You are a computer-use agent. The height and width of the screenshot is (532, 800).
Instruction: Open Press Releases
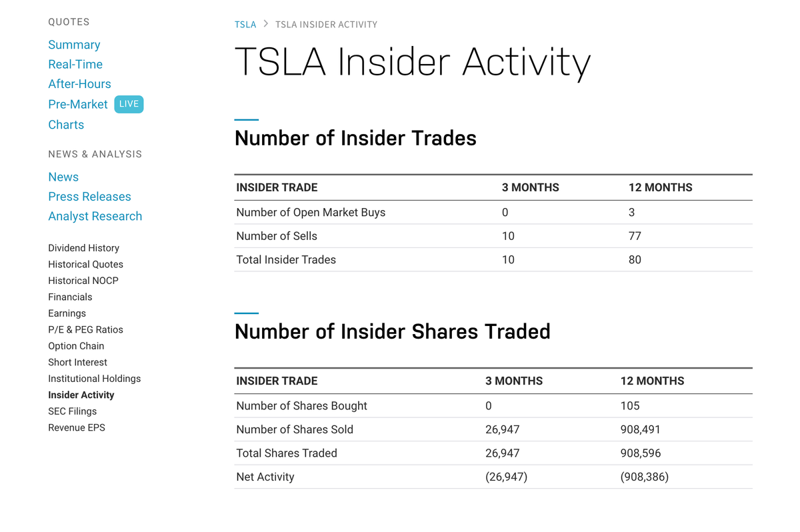(x=89, y=197)
